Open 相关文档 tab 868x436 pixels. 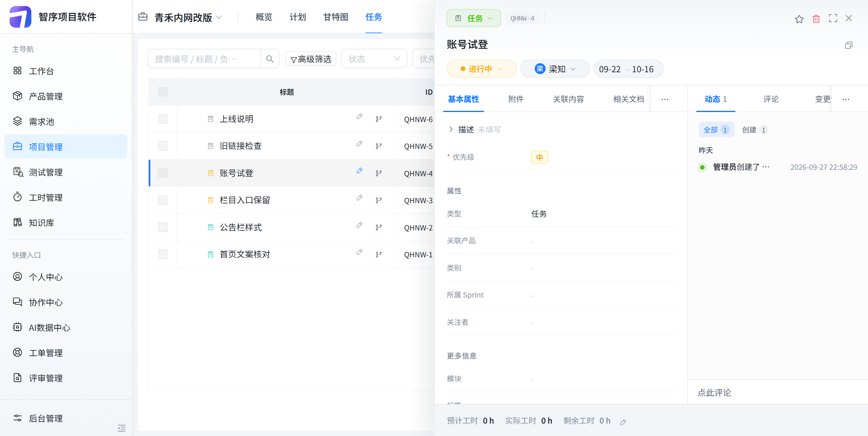coord(628,99)
